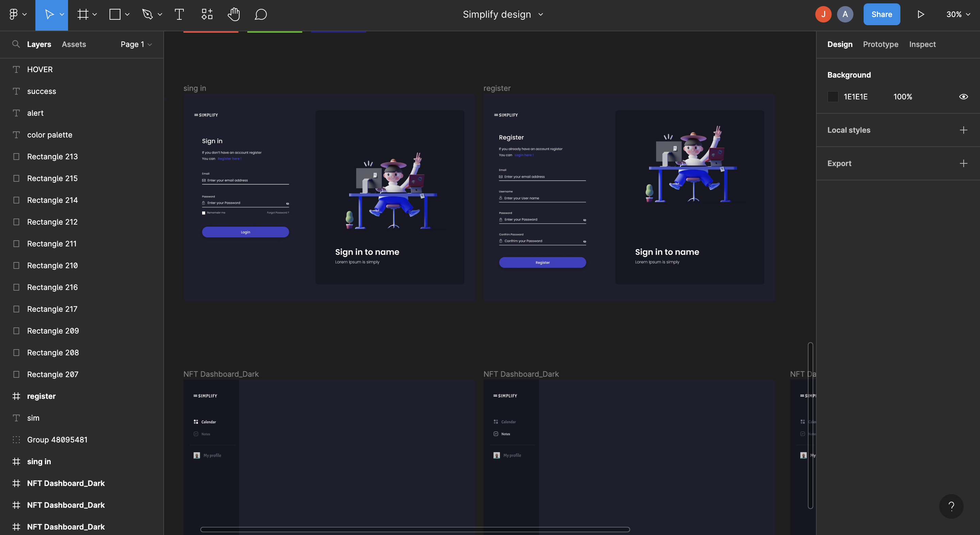Select the Move tool
Screen dimensions: 980x535
pos(49,14)
